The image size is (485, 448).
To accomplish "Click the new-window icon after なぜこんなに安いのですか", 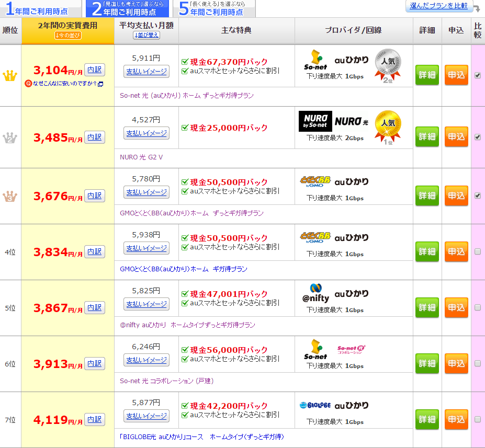I will [100, 84].
